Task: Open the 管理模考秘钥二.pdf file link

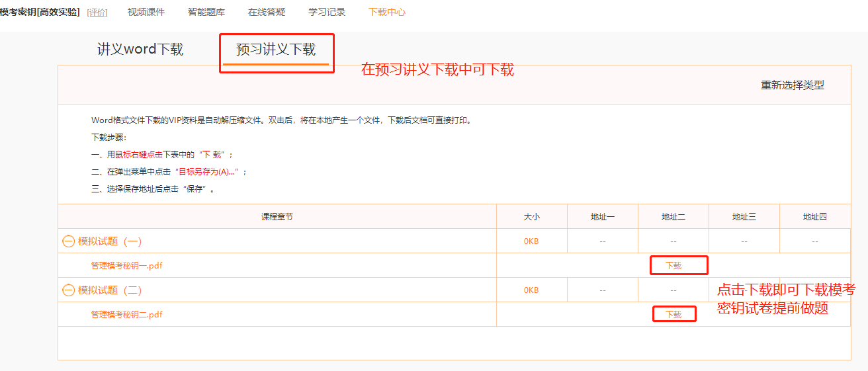Action: [126, 315]
